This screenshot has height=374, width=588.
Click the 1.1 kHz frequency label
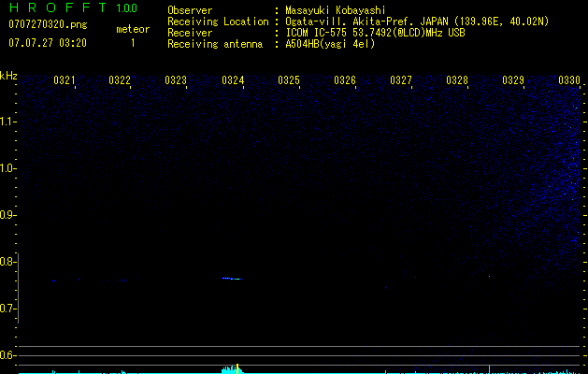(x=7, y=122)
